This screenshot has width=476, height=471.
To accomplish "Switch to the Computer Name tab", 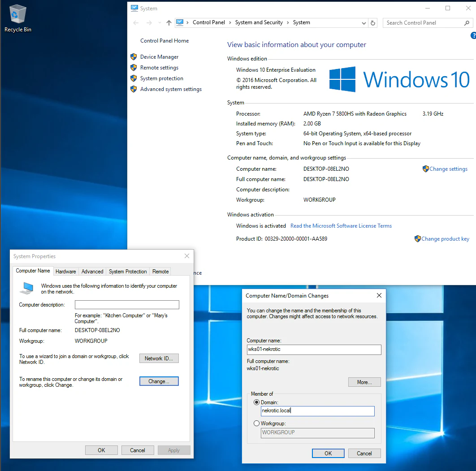I will coord(33,271).
